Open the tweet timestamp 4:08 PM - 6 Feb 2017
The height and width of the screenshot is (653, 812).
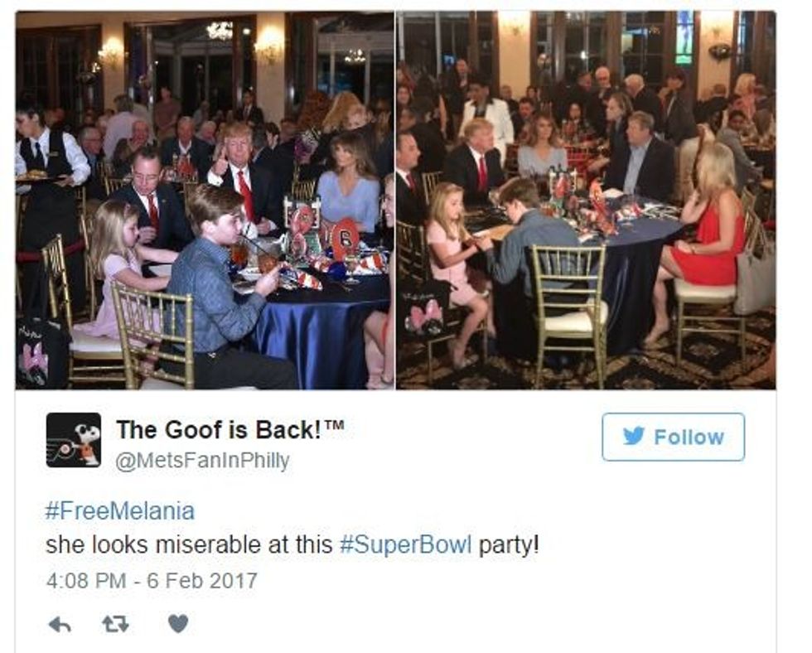pos(152,581)
